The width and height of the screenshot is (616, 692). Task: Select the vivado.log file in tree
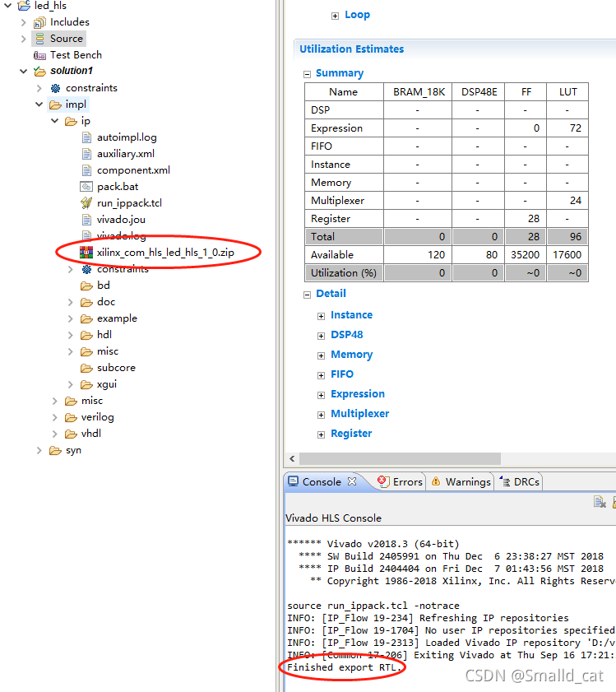(122, 236)
